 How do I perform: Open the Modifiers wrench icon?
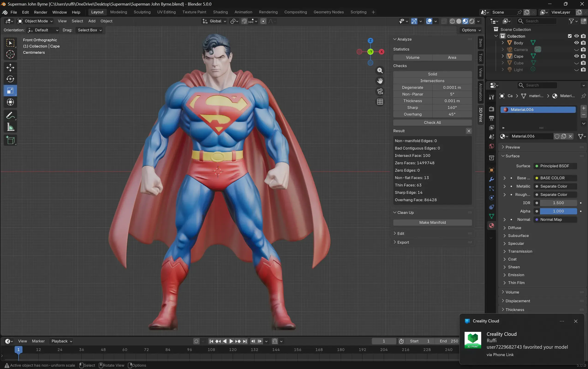tap(491, 179)
